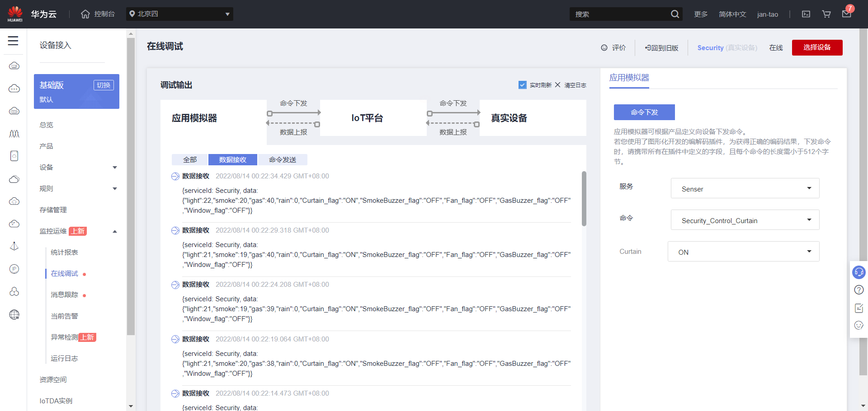
Task: Click the document device icon in left rail
Action: click(14, 156)
